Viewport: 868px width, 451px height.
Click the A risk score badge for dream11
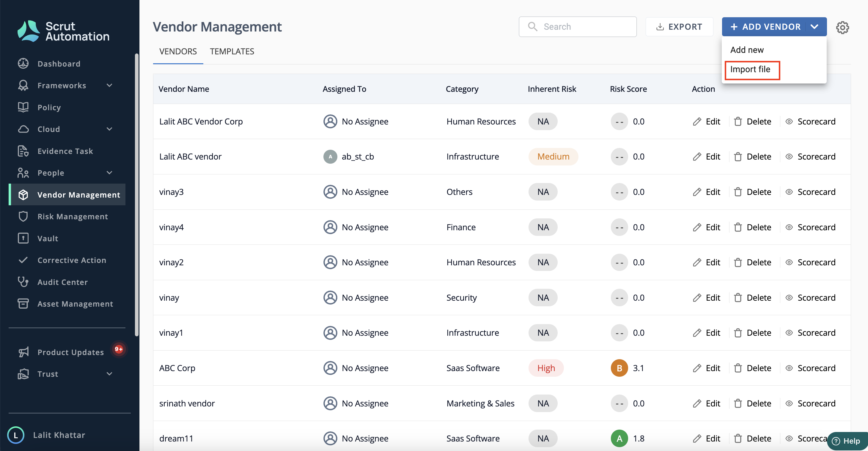pos(619,438)
